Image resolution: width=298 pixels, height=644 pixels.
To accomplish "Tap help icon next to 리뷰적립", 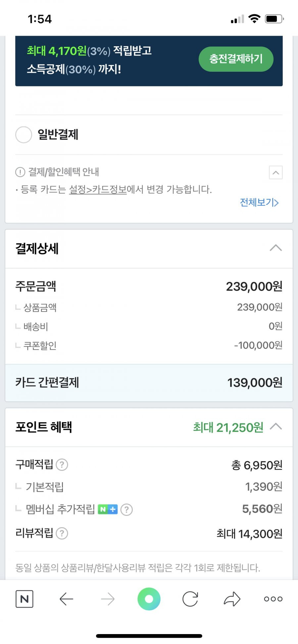I will pos(62,533).
